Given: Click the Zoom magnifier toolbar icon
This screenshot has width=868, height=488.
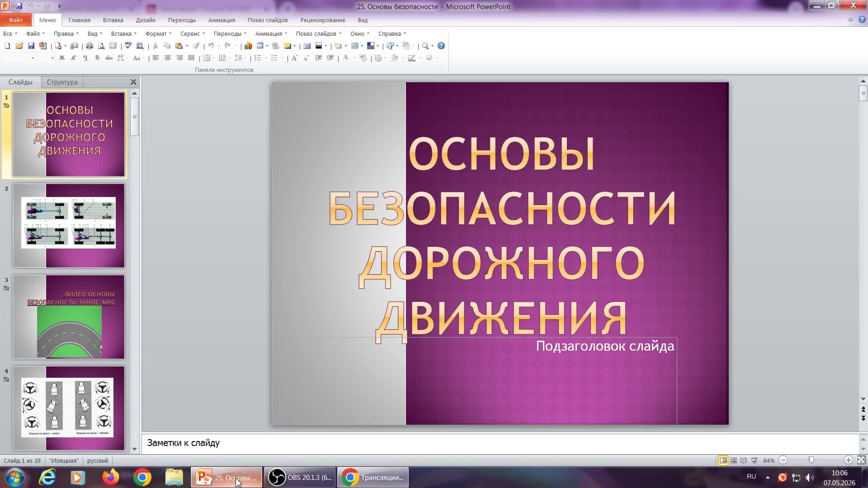Looking at the screenshot, I should 425,46.
